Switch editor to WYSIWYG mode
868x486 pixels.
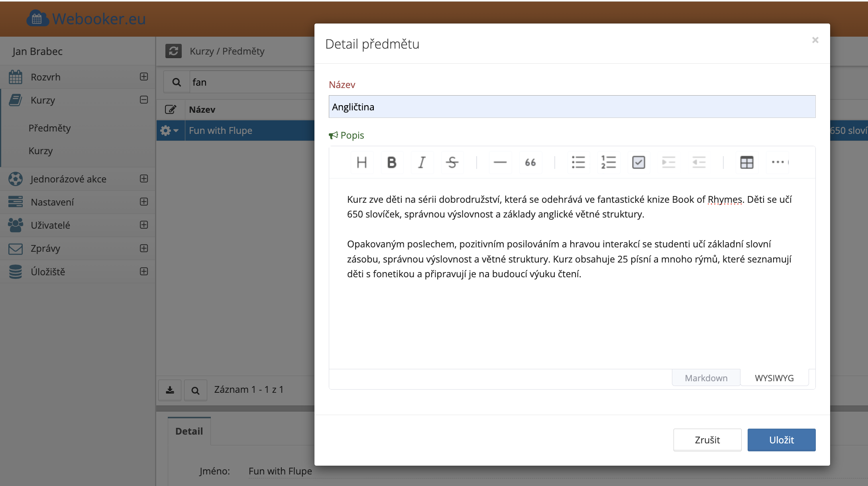tap(774, 378)
